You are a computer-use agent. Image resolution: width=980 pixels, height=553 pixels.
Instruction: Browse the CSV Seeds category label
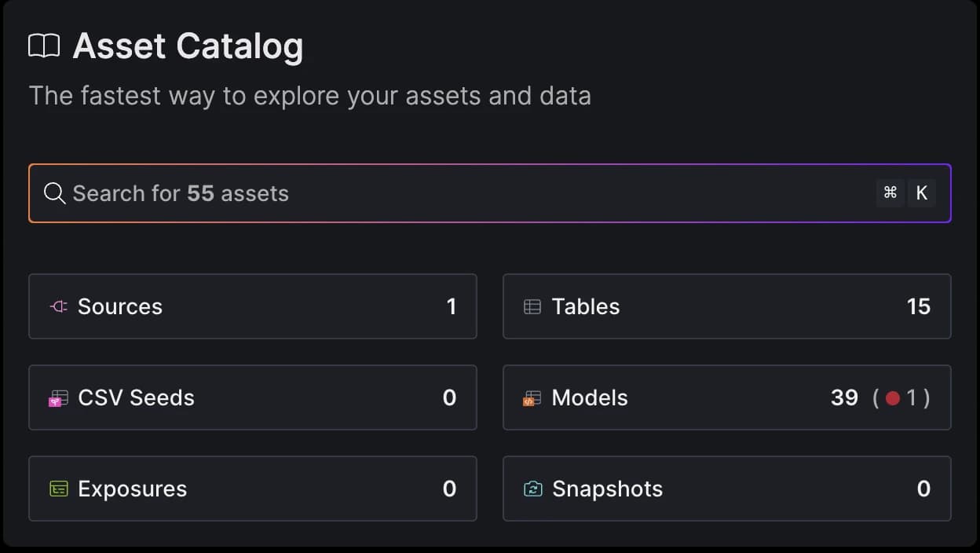click(136, 398)
